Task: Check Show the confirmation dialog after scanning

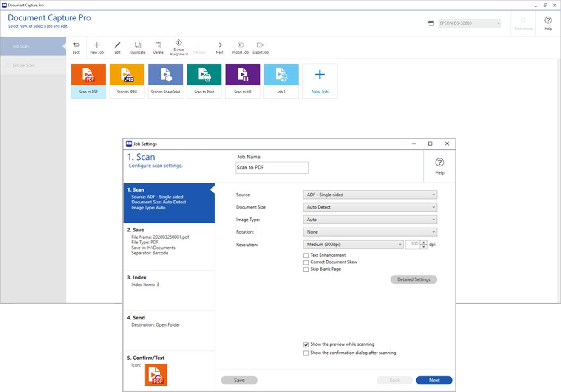Action: coord(306,353)
